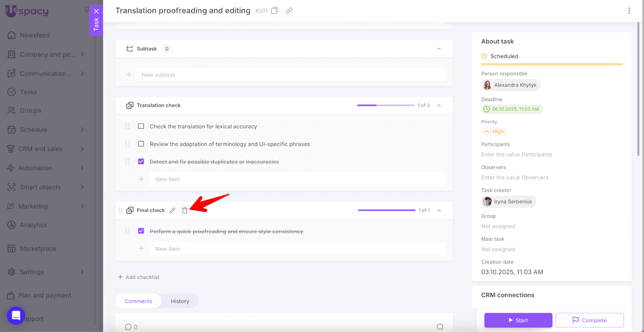644x332 pixels.
Task: Click the copy icon beside task #201
Action: pos(275,11)
